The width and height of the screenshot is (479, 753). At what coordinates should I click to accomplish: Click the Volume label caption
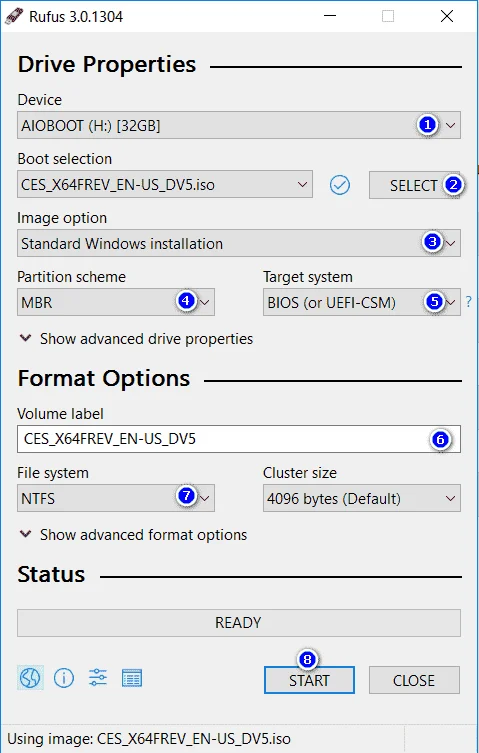[x=61, y=414]
